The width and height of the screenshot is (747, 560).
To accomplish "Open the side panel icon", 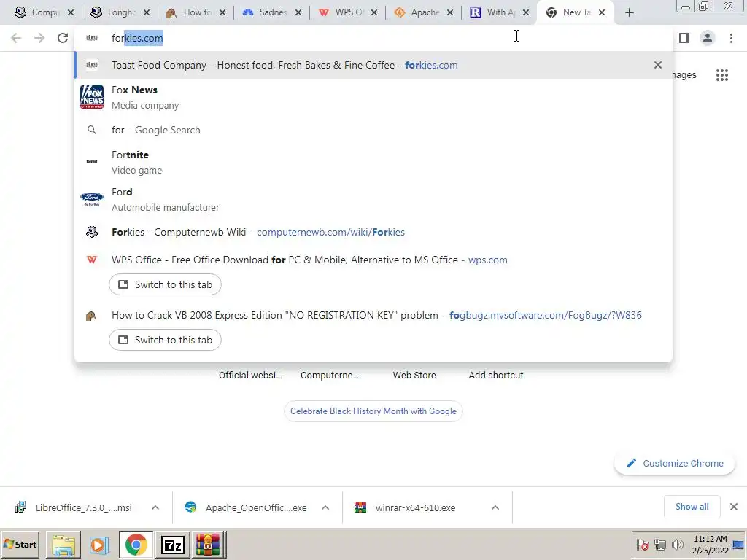I will point(684,38).
